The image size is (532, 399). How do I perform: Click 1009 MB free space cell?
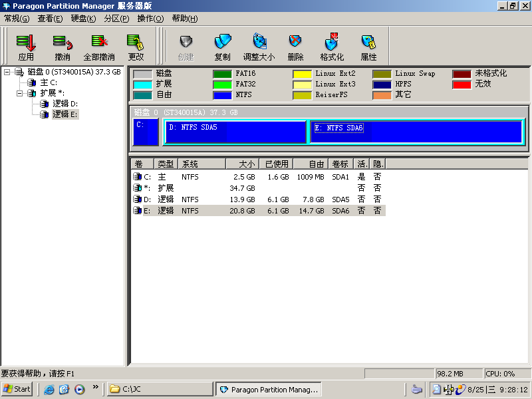(x=311, y=177)
